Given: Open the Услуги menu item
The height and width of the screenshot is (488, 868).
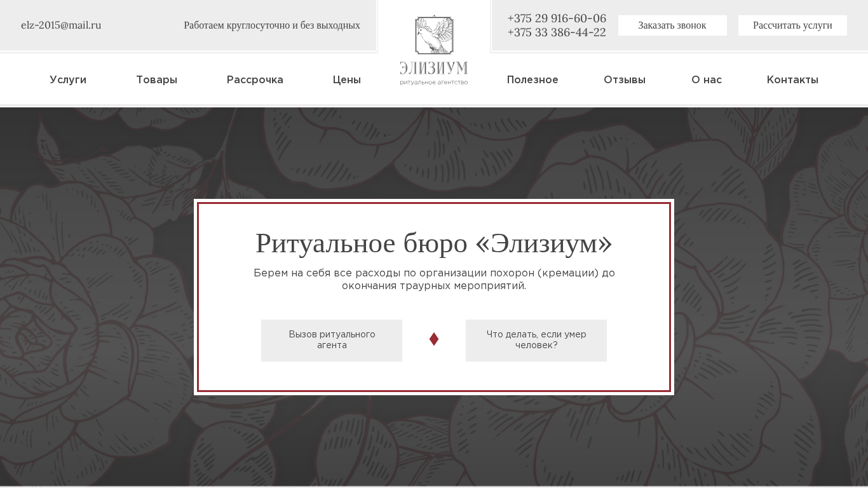Looking at the screenshot, I should coord(68,80).
